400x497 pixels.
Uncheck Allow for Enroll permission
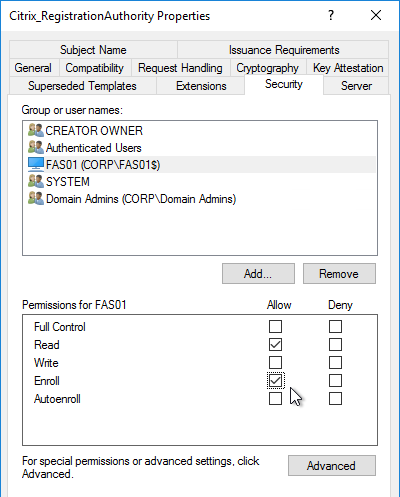tap(275, 380)
